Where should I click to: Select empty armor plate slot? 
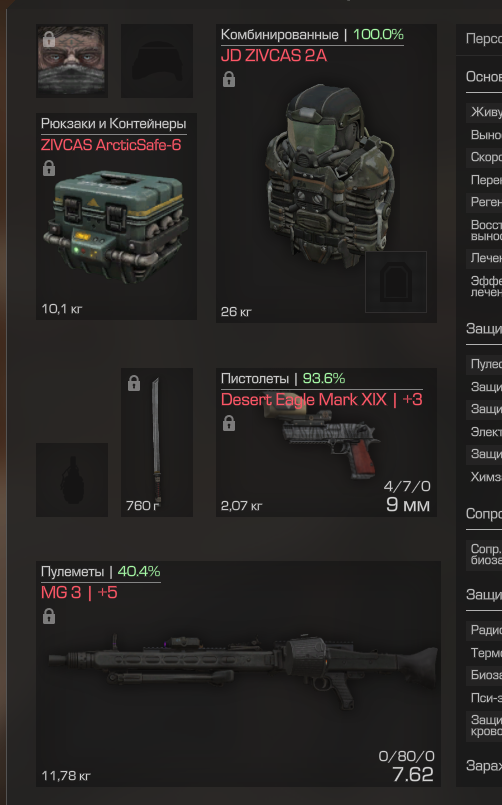pos(396,281)
